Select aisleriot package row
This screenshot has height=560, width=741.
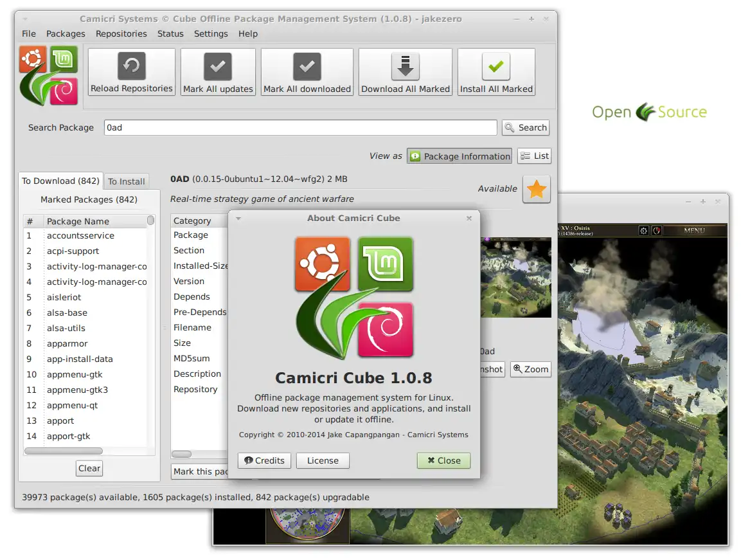point(85,298)
